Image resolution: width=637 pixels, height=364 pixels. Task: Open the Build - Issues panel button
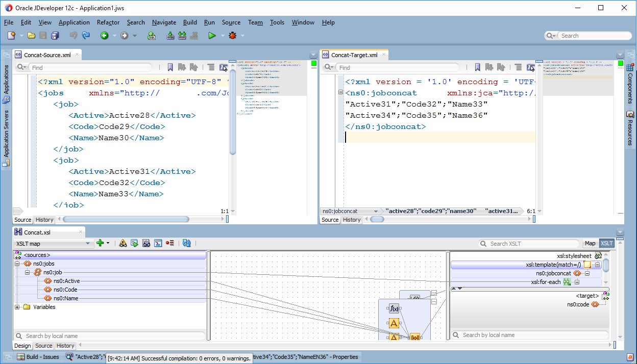[x=38, y=357]
